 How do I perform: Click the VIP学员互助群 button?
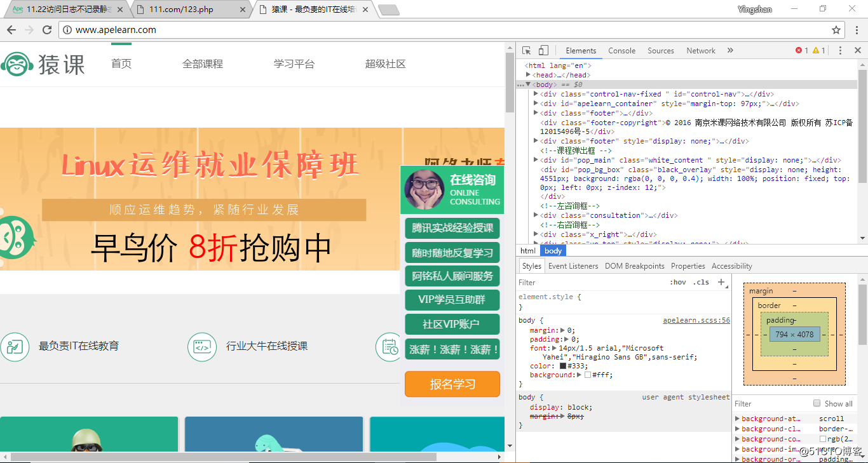pyautogui.click(x=452, y=300)
